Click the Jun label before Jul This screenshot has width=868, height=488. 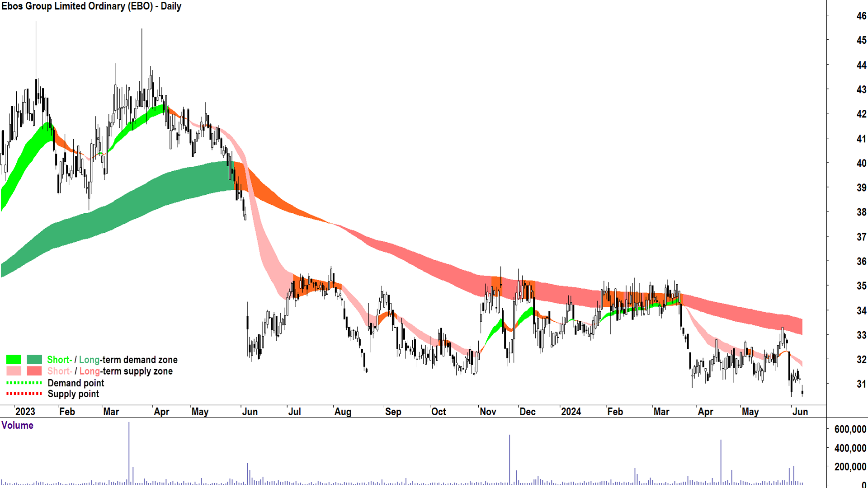(250, 412)
